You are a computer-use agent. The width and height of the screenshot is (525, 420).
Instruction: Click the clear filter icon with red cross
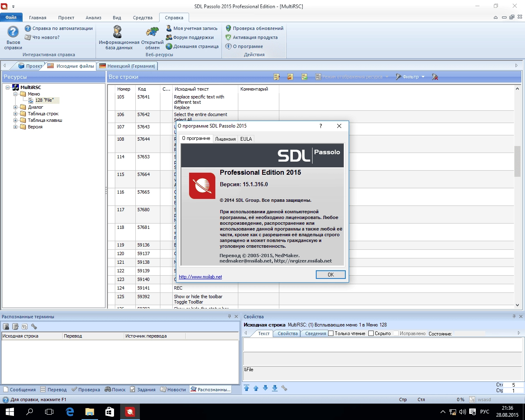tap(435, 77)
